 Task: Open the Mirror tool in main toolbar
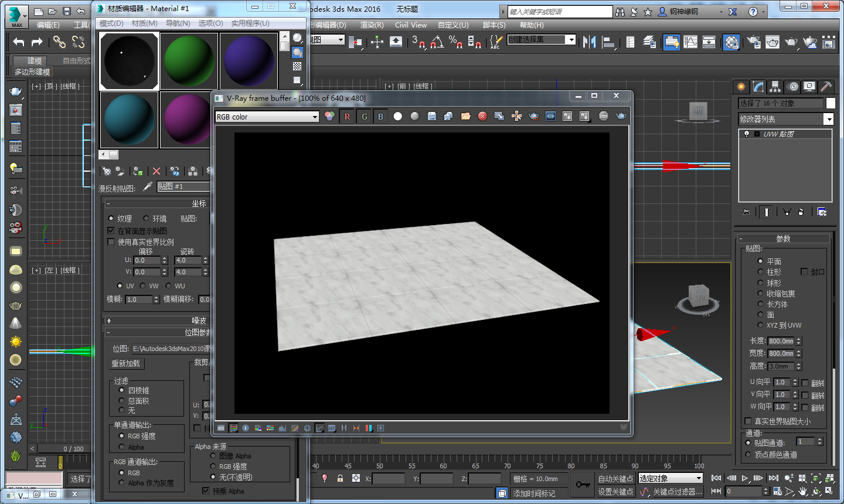(x=590, y=42)
